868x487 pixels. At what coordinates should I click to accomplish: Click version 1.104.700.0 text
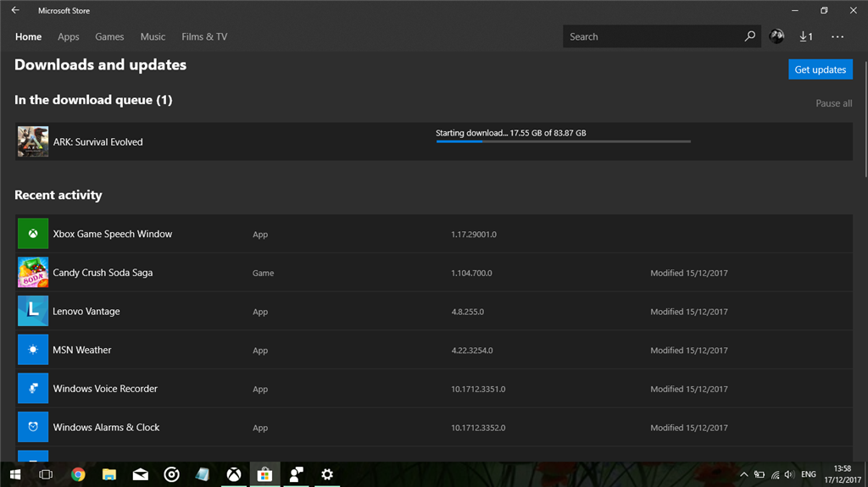click(471, 274)
